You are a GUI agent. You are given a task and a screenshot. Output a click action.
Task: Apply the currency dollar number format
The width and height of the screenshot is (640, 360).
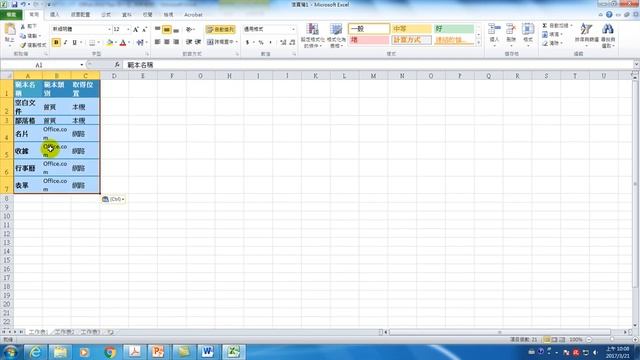247,42
